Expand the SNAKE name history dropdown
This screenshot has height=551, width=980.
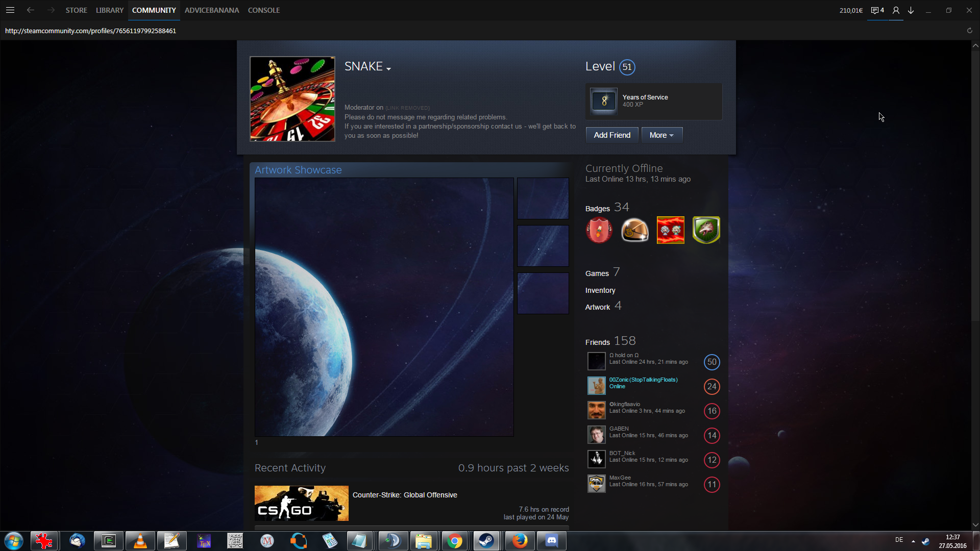click(389, 69)
